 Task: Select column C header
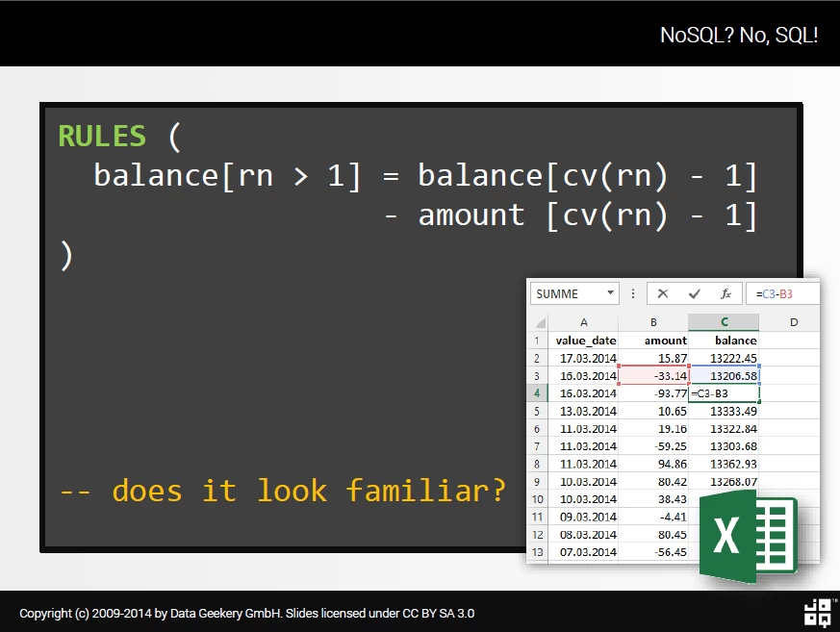tap(724, 322)
